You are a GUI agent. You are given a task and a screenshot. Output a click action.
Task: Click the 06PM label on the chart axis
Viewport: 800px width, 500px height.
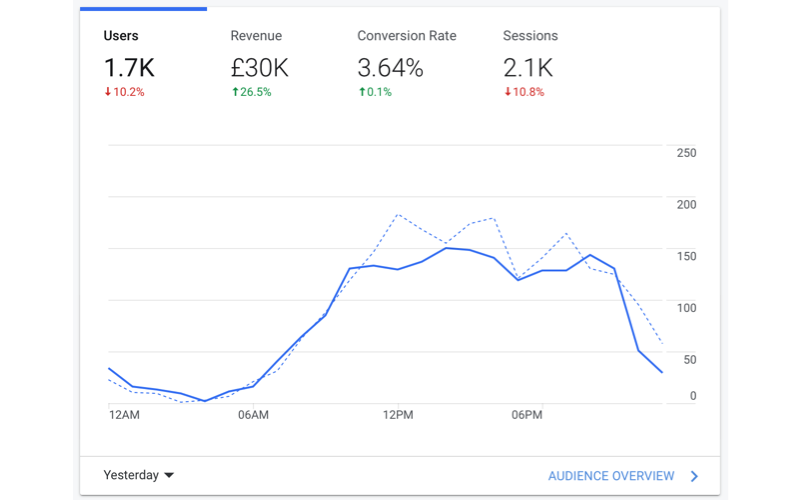click(x=527, y=415)
